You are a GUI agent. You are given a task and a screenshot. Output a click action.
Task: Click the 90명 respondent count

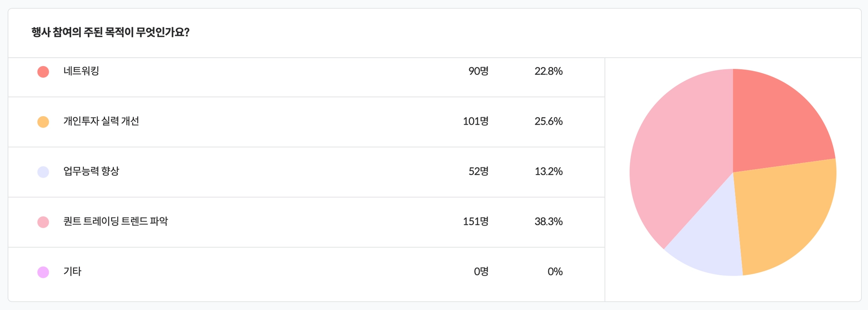[x=478, y=71]
